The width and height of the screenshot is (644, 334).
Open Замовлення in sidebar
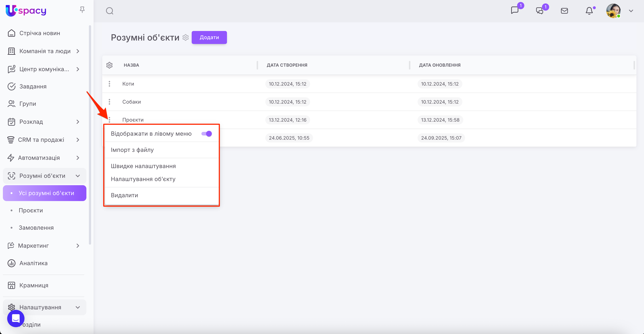36,228
